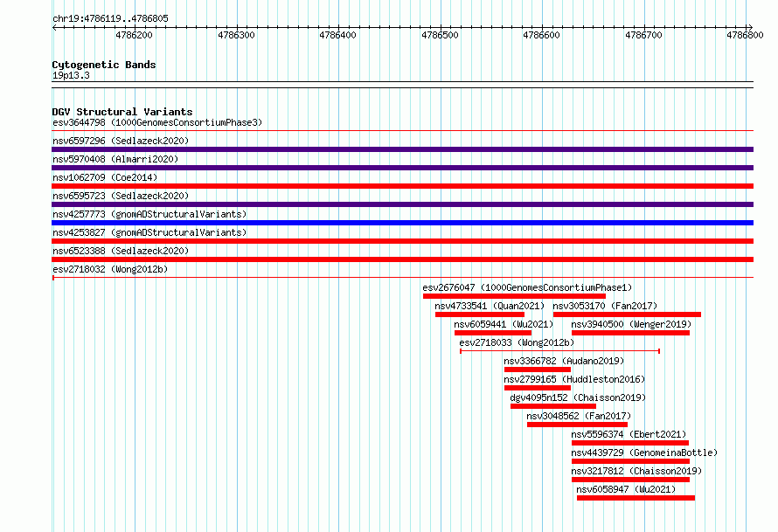This screenshot has height=532, width=778.
Task: Click the esv2718033 (Wong2012b) label
Action: (517, 342)
